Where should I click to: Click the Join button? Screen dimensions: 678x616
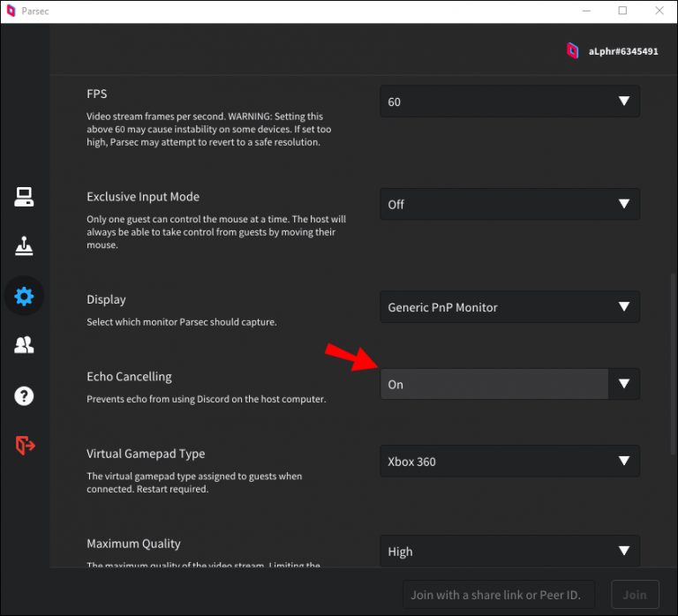click(x=634, y=594)
